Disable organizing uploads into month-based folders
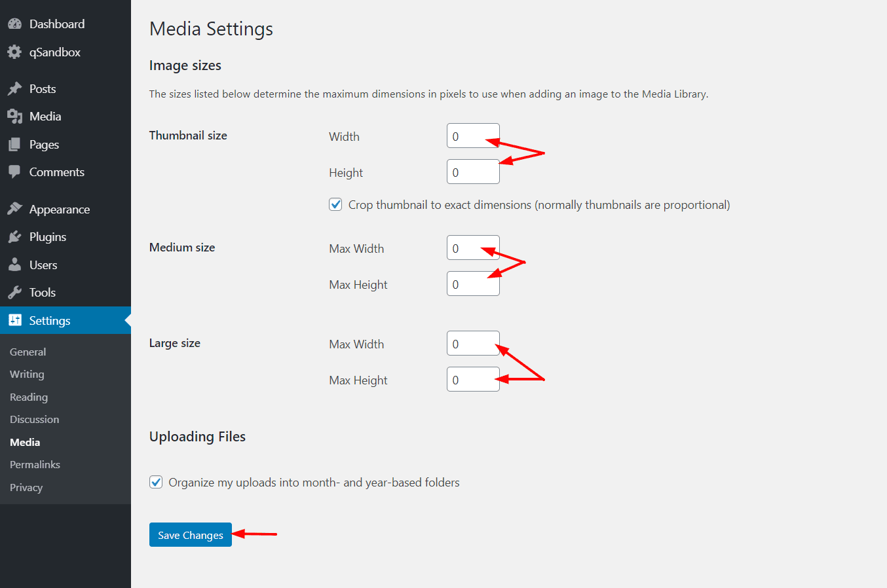Image resolution: width=887 pixels, height=588 pixels. [x=155, y=482]
